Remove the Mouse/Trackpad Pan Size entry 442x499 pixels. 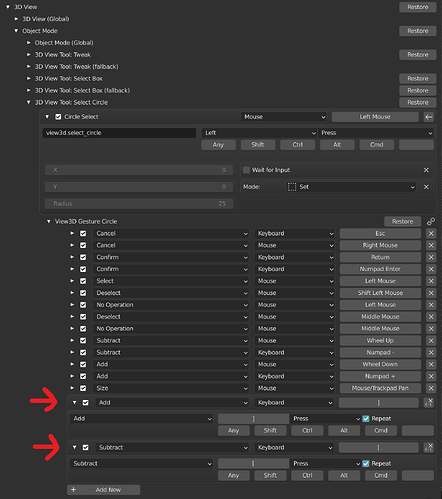[x=431, y=388]
